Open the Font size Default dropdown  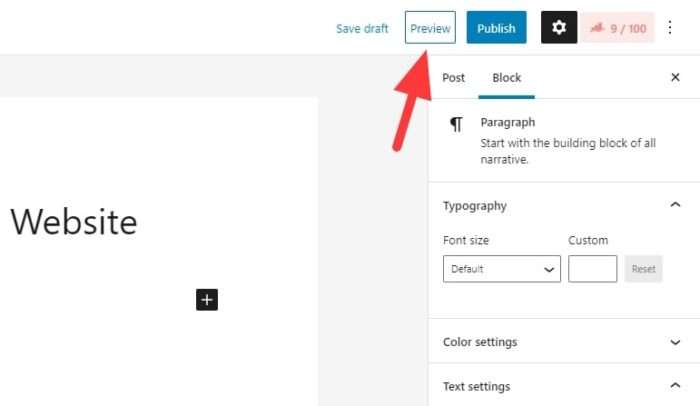502,269
